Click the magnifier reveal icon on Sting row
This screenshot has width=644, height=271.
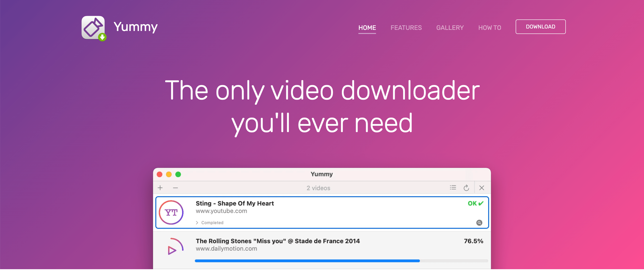click(x=479, y=222)
